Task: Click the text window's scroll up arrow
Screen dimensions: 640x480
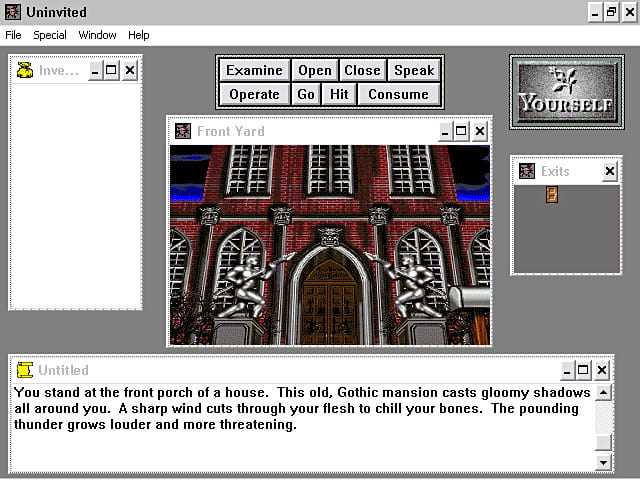Action: tap(604, 393)
